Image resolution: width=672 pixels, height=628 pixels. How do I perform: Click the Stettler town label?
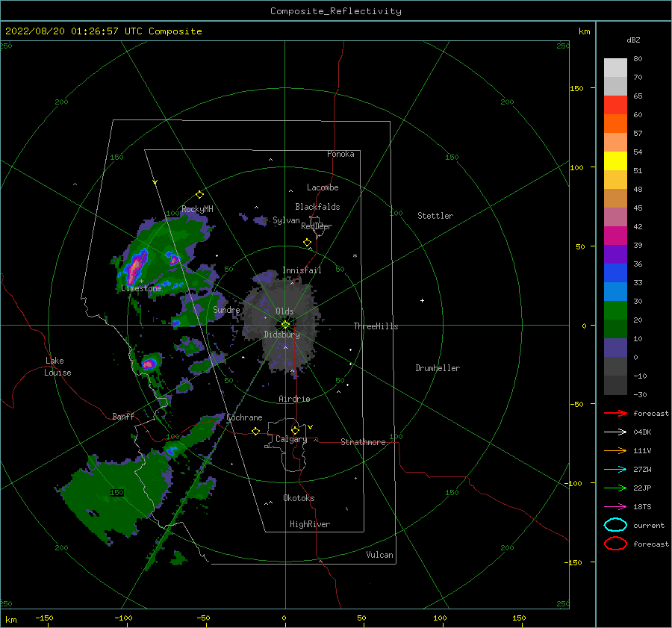pos(435,216)
